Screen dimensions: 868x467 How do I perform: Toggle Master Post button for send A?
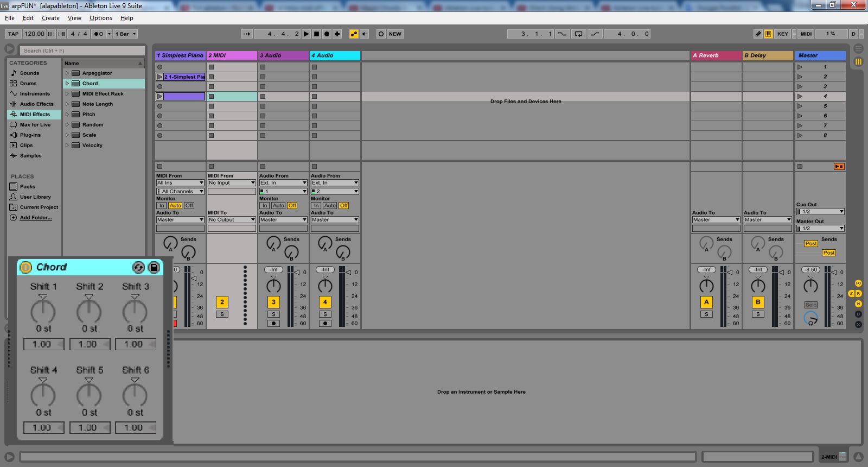810,244
